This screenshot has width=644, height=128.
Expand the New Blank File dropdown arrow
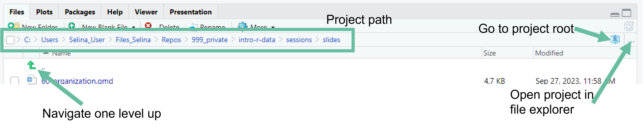134,27
